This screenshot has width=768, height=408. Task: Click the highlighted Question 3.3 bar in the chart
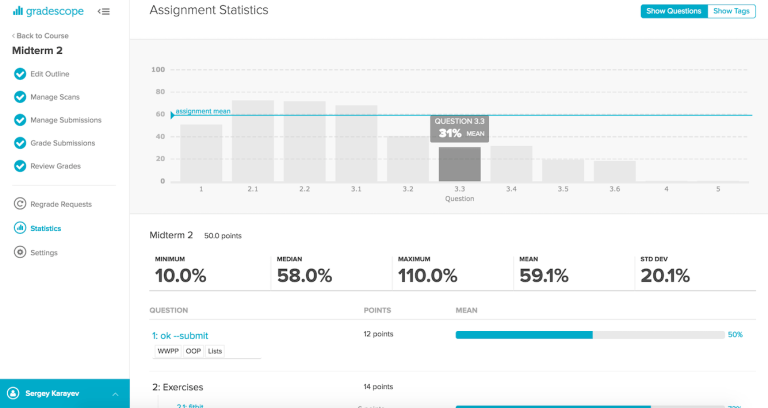tap(459, 164)
